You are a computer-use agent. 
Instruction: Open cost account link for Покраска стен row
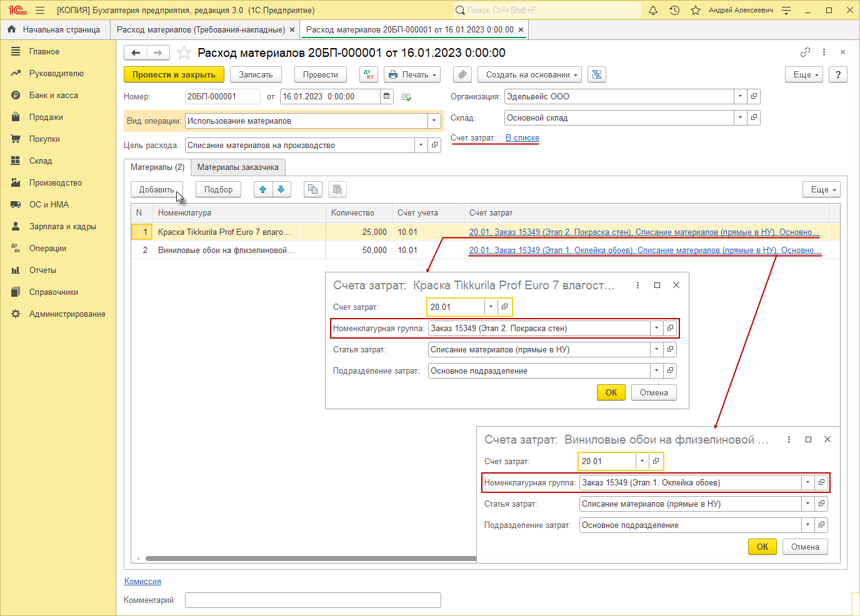pyautogui.click(x=644, y=232)
